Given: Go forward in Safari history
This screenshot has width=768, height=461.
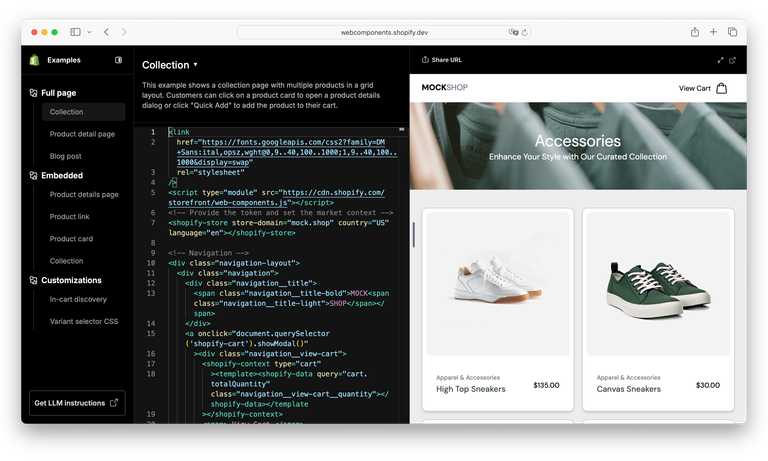Looking at the screenshot, I should 124,32.
